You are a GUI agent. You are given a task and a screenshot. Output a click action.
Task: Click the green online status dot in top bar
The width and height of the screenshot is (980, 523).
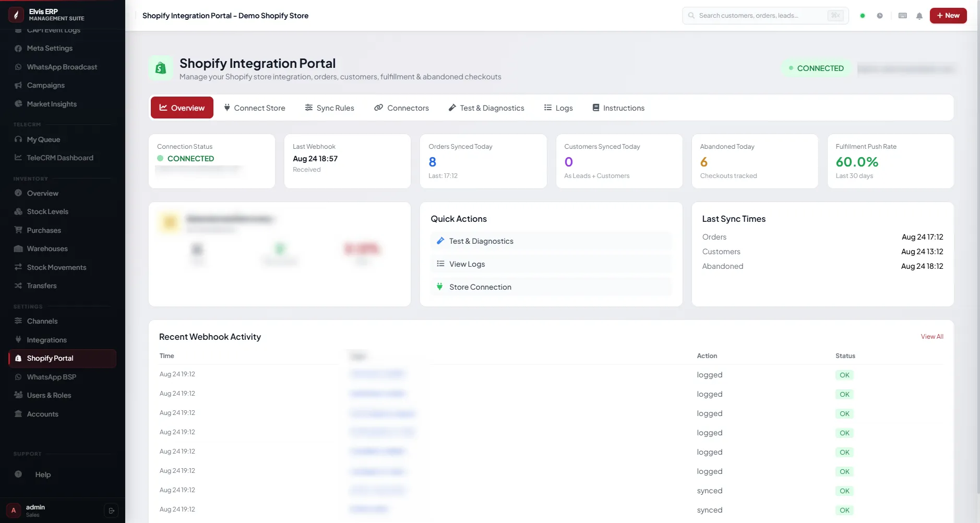(863, 16)
